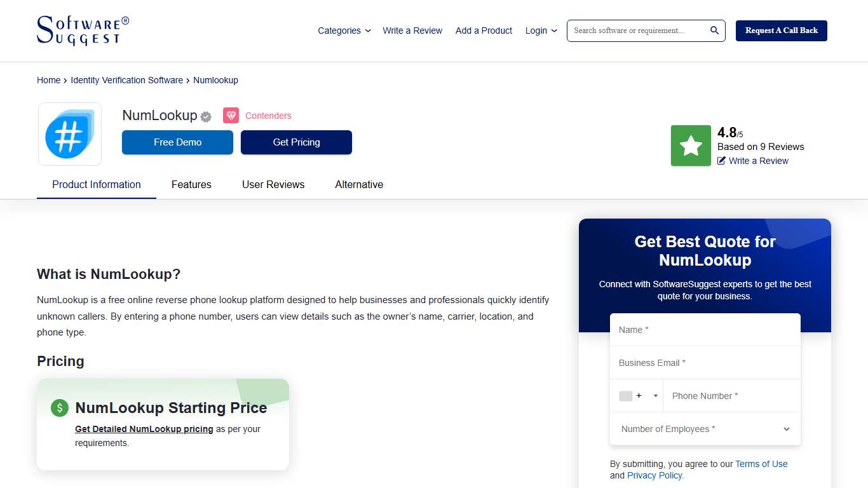868x488 pixels.
Task: Click the verified badge next to NumLookup
Action: tap(205, 116)
